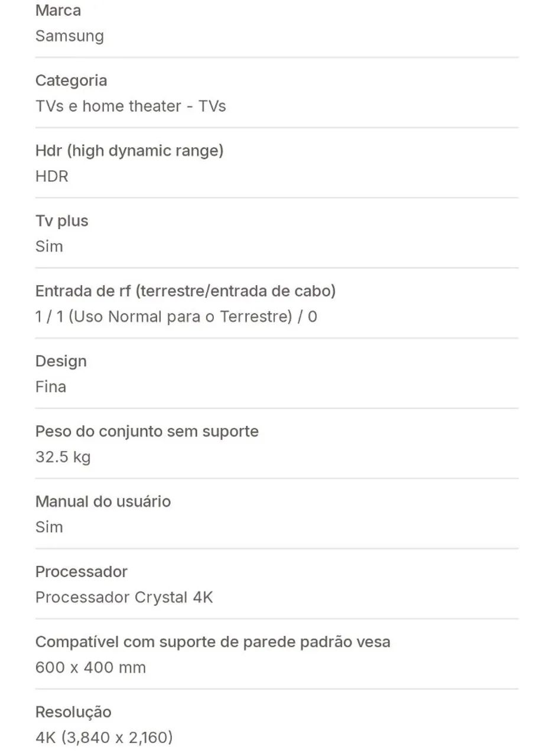Click the HDR value text
553x756 pixels.
click(52, 177)
